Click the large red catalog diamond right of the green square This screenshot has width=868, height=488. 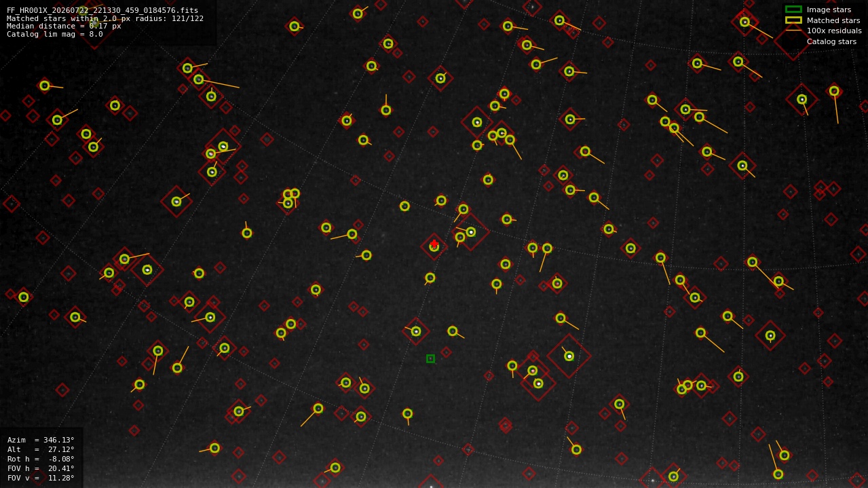[569, 356]
